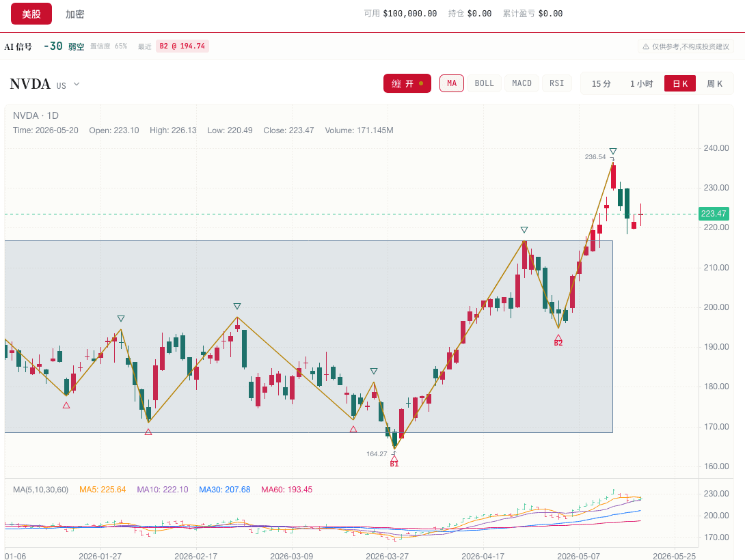This screenshot has height=560, width=745.
Task: Click the 2026-03-27 date axis label
Action: click(387, 556)
